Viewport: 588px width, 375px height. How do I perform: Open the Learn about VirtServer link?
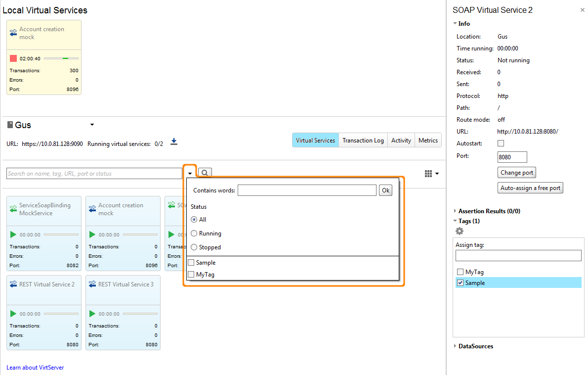35,368
